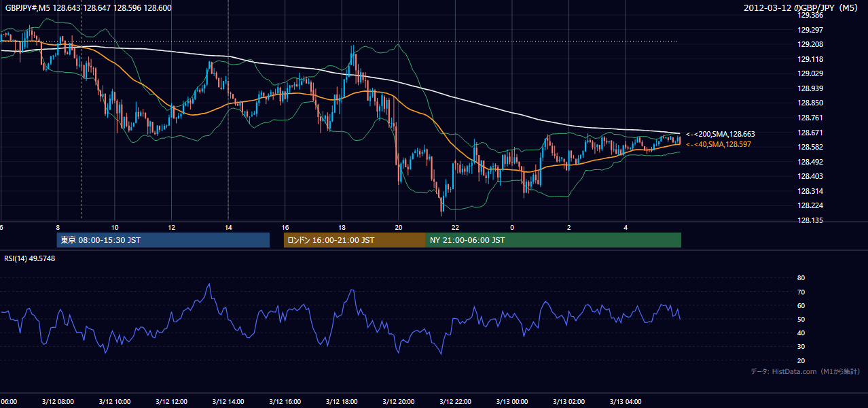This screenshot has height=408, width=868.
Task: Click hour mark 12 under the price chart
Action: [171, 227]
